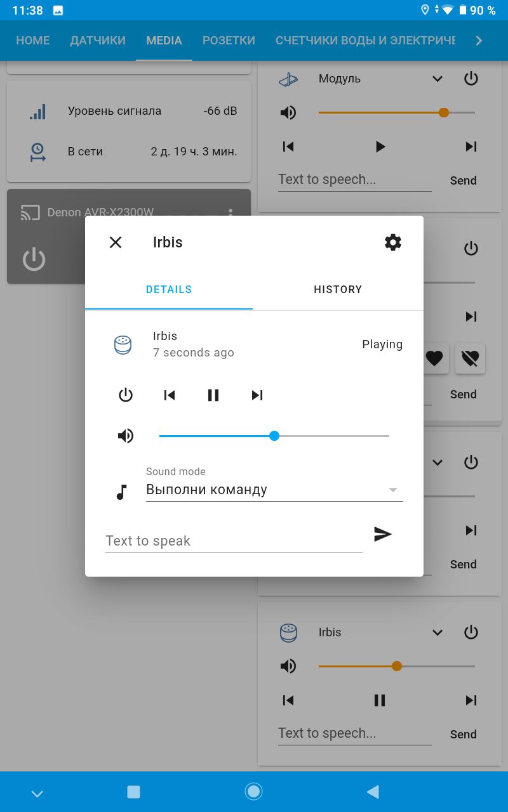This screenshot has height=812, width=508.
Task: Pause playback in Irbis dialog
Action: point(213,395)
